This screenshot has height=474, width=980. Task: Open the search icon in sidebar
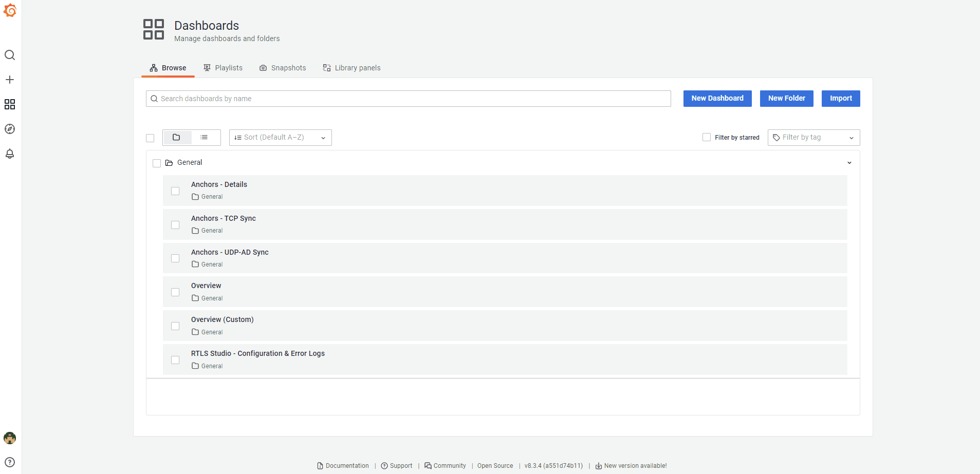click(10, 55)
